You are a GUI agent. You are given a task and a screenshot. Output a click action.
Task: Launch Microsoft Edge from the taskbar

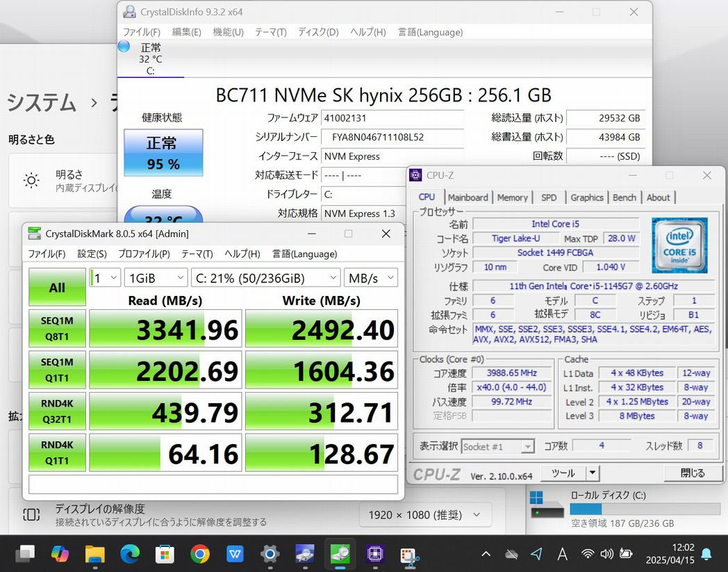(x=130, y=554)
